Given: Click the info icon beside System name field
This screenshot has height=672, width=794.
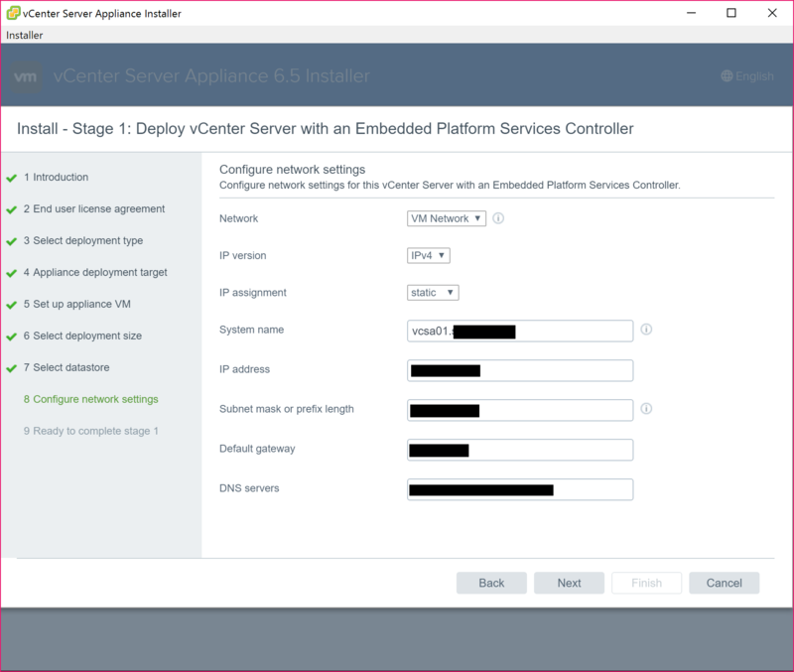Looking at the screenshot, I should click(x=646, y=330).
